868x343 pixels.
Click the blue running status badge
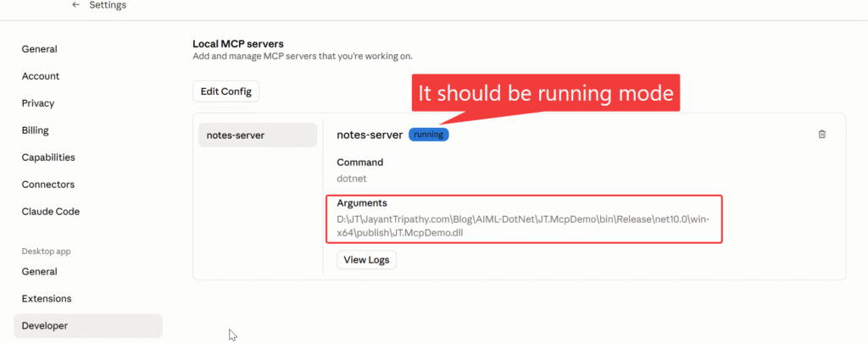[x=428, y=135]
